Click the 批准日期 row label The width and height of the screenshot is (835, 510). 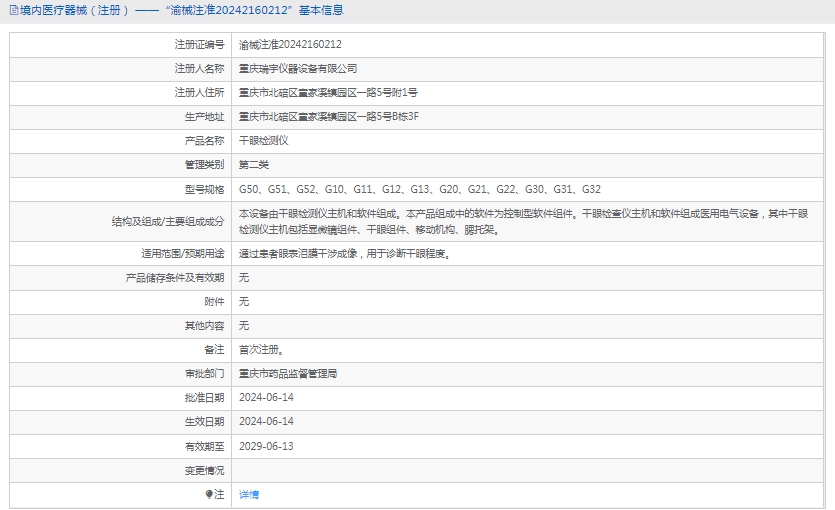(204, 398)
